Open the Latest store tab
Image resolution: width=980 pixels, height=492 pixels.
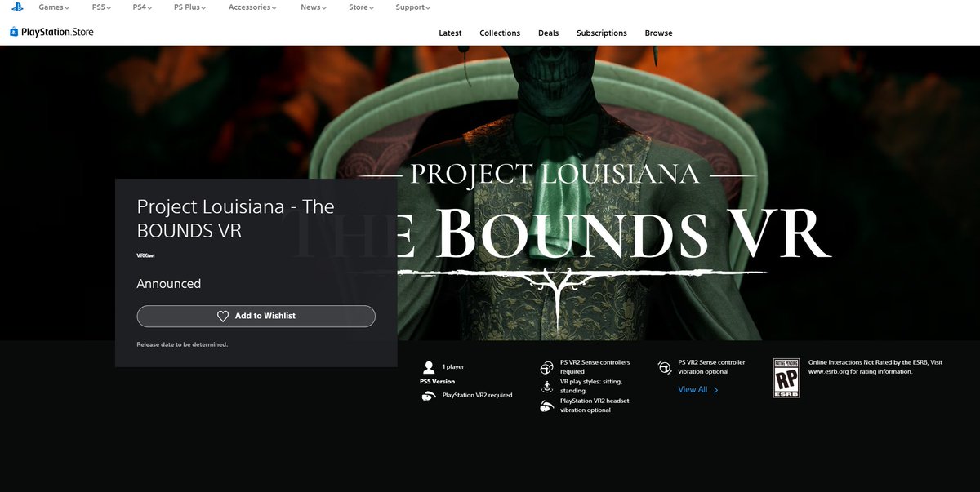(x=450, y=33)
